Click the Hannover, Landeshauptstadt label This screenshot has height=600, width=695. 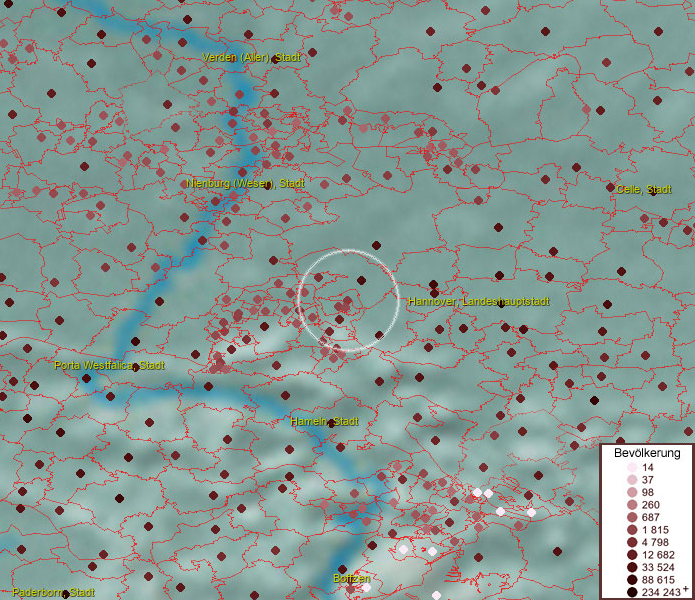(x=479, y=301)
